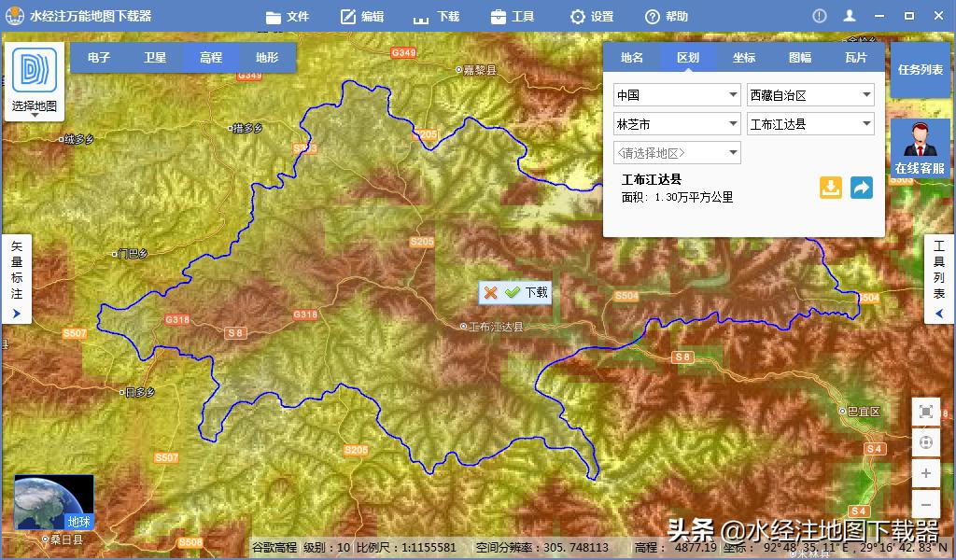The image size is (956, 560).
Task: Switch map to 电子 electronic view
Action: [98, 57]
